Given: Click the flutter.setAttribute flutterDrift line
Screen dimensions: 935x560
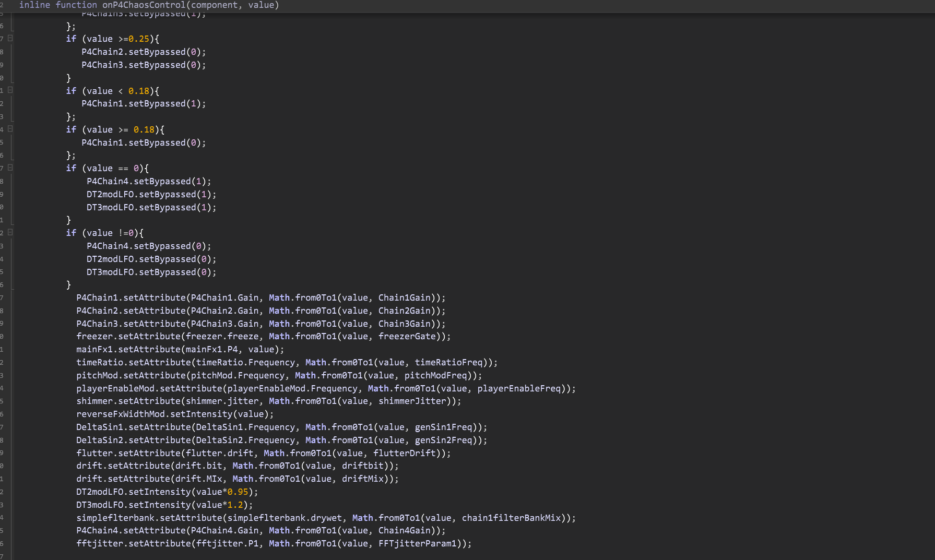Looking at the screenshot, I should click(264, 453).
